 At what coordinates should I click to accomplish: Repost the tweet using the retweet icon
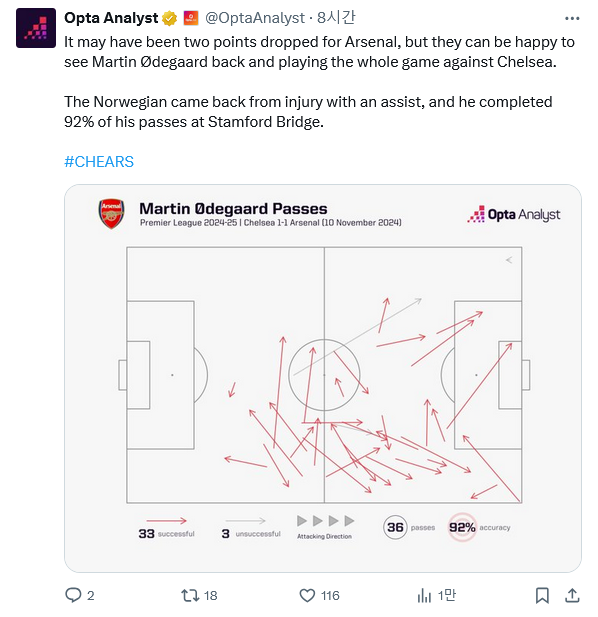[x=190, y=595]
